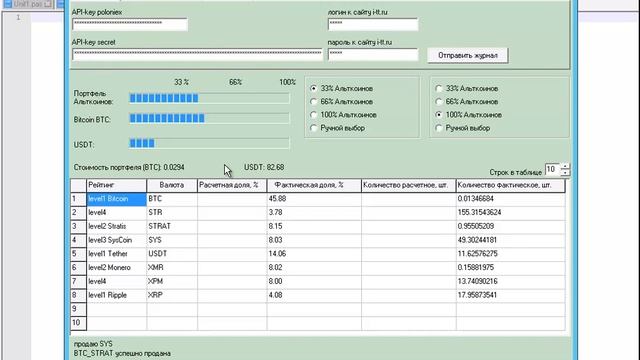The height and width of the screenshot is (360, 640).
Task: Click the Портфель Альткоинов progress bar
Action: (x=209, y=98)
